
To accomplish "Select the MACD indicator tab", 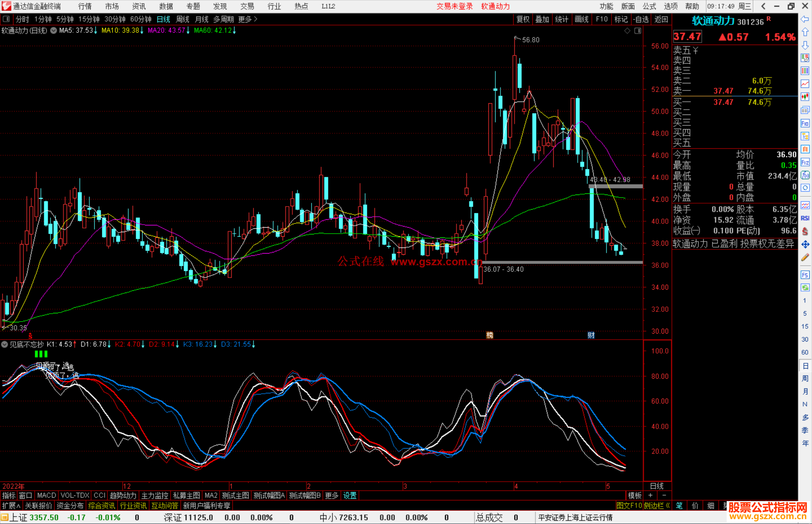I will point(47,496).
